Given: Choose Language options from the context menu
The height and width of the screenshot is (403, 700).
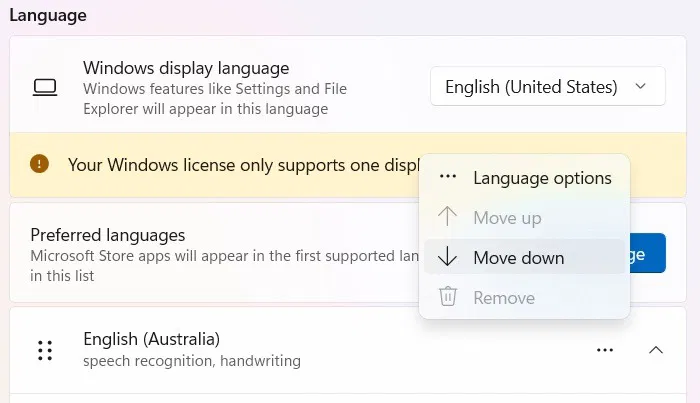Looking at the screenshot, I should (542, 178).
